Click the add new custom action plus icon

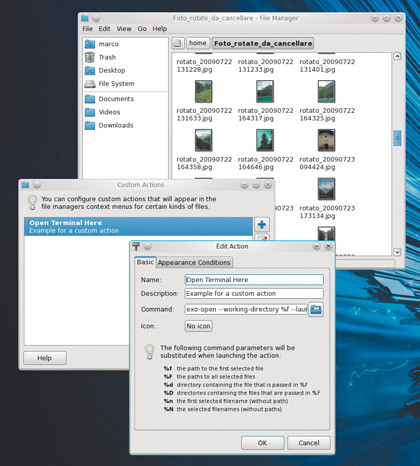262,224
